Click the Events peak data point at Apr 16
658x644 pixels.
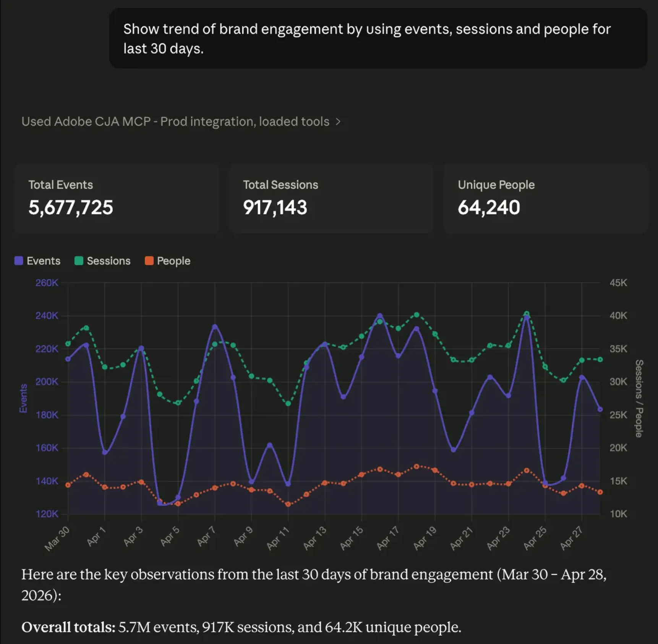(x=380, y=316)
